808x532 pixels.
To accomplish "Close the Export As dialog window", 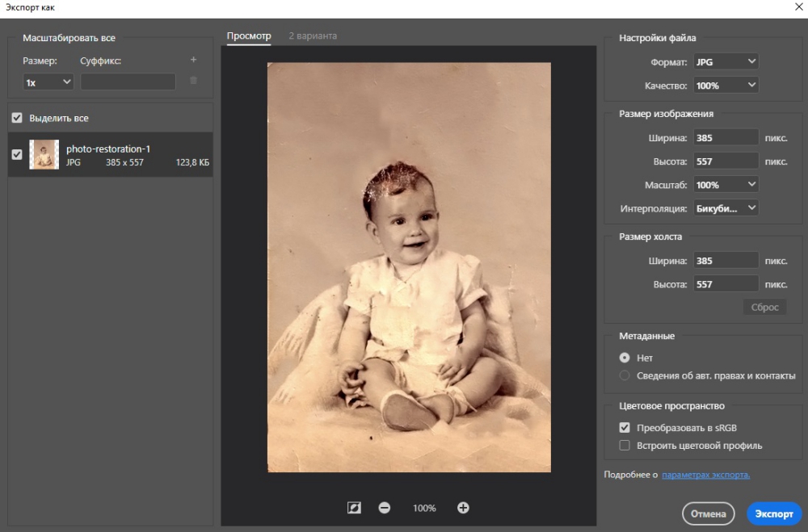I will tap(798, 7).
